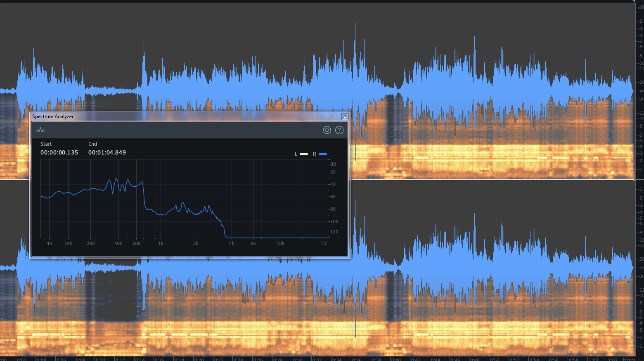644x361 pixels.
Task: Click the "Start" label
Action: (46, 144)
